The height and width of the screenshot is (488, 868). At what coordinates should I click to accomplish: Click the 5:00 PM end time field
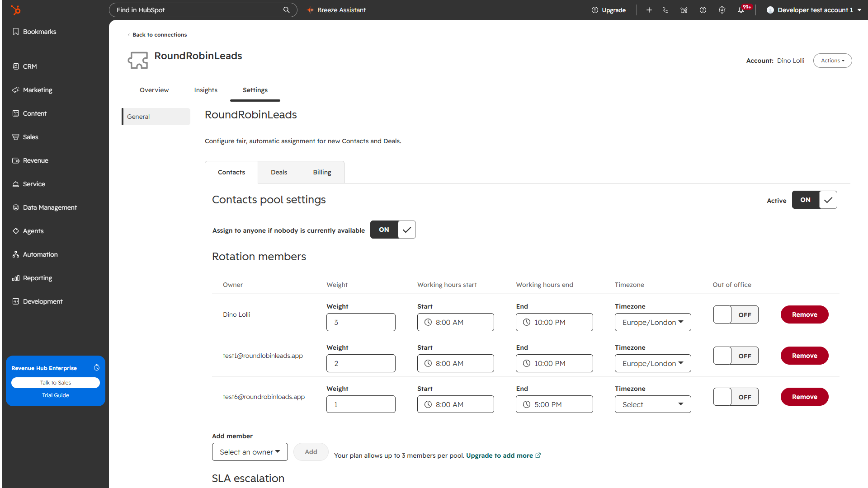pos(554,404)
